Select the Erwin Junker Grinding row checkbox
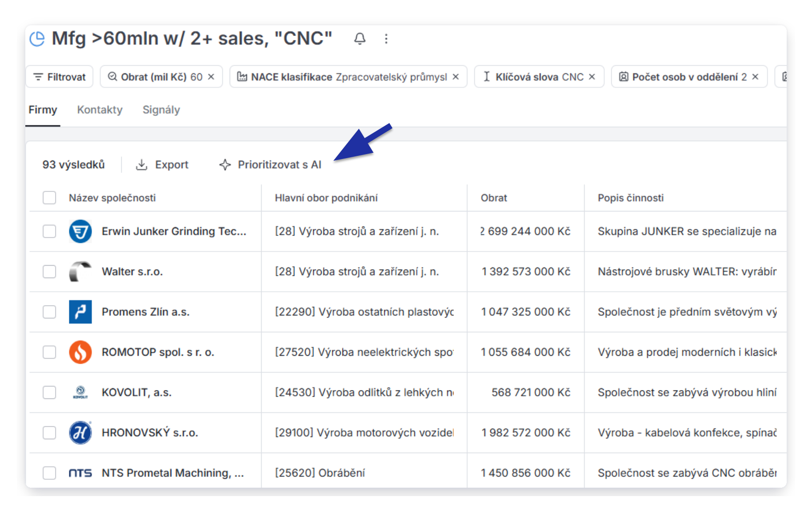Screen dimensions: 812x513 point(49,231)
